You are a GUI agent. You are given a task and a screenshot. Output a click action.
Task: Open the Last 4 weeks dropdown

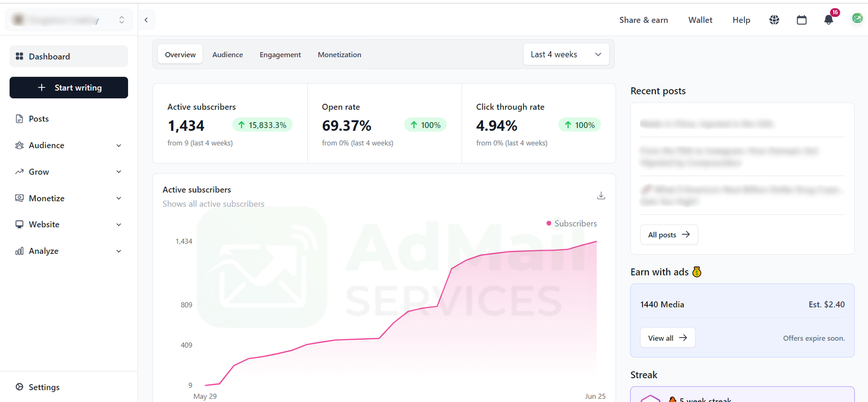[566, 54]
